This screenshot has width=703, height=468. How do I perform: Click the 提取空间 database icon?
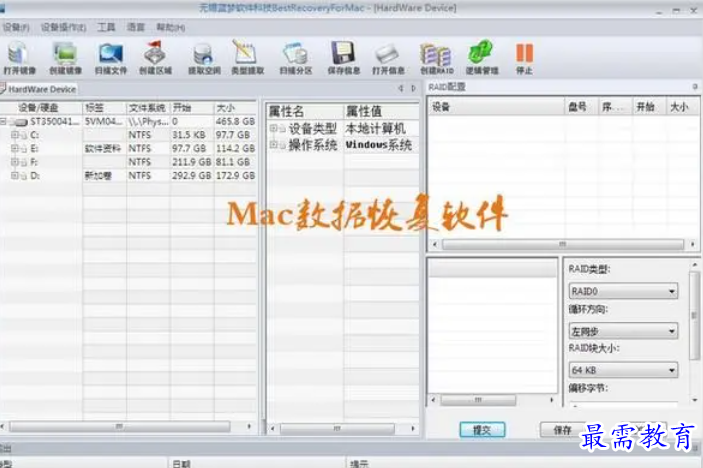204,54
